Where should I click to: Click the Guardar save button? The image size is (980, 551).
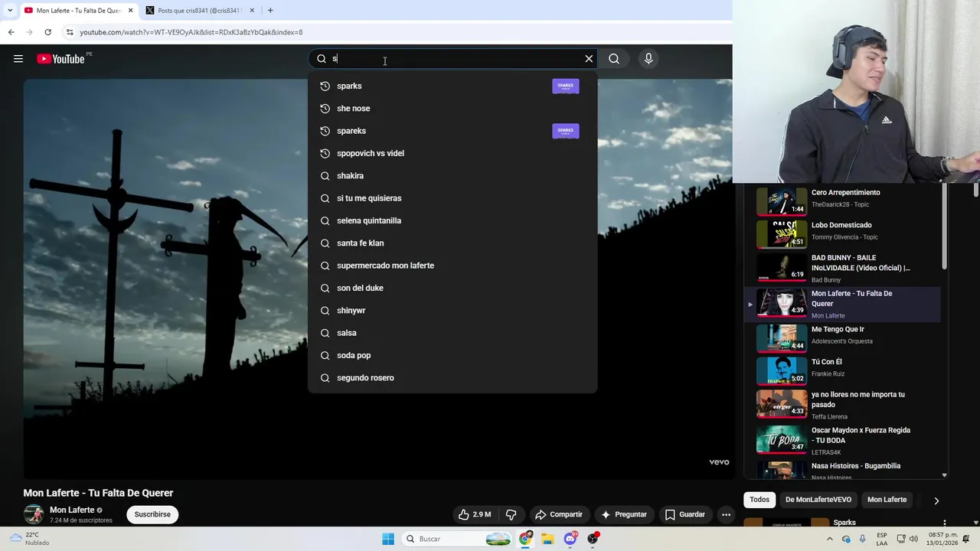[x=684, y=515]
